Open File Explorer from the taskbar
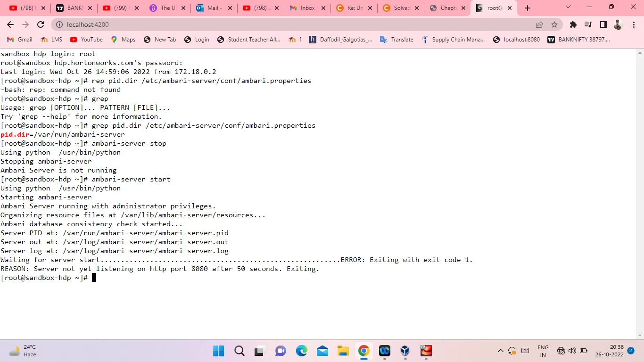The height and width of the screenshot is (362, 644). click(343, 351)
